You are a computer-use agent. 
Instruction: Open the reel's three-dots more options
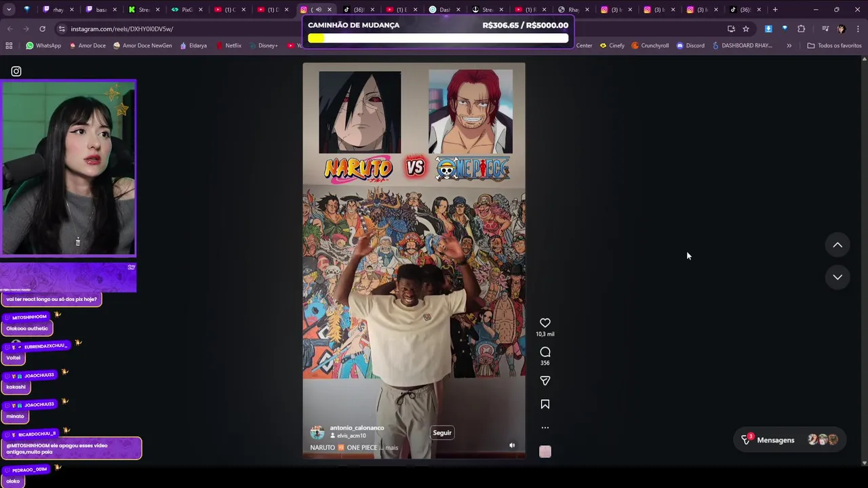(x=545, y=428)
